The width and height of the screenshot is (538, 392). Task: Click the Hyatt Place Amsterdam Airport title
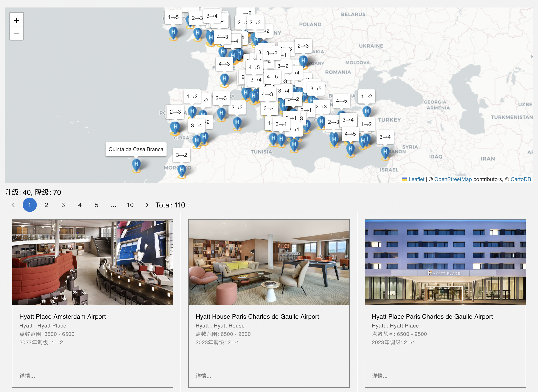[62, 316]
